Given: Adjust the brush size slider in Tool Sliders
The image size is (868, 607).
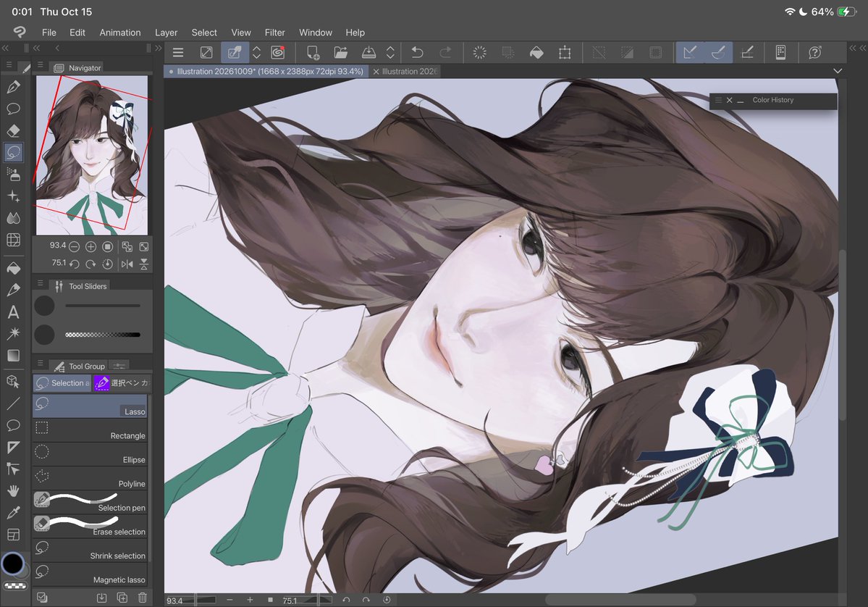Looking at the screenshot, I should (102, 306).
